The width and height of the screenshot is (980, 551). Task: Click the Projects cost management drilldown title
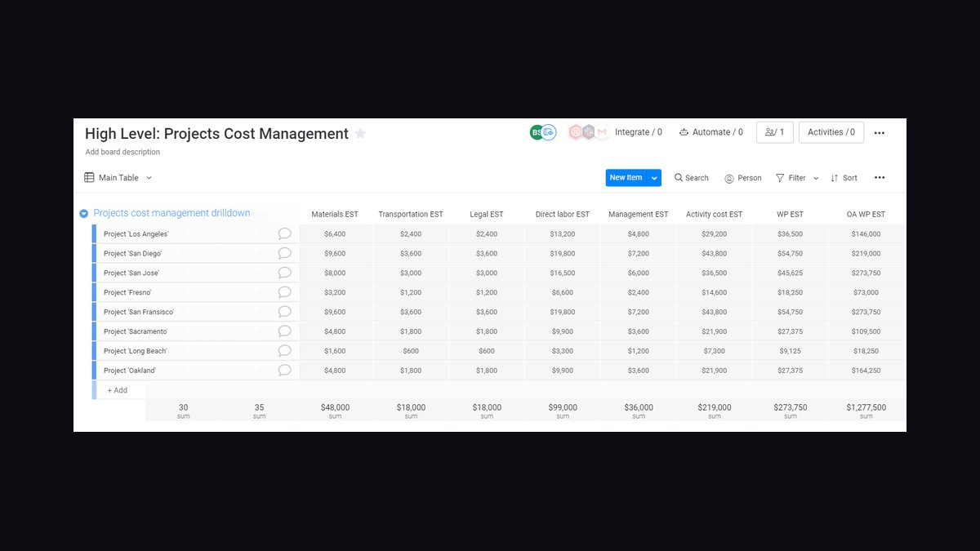click(171, 213)
